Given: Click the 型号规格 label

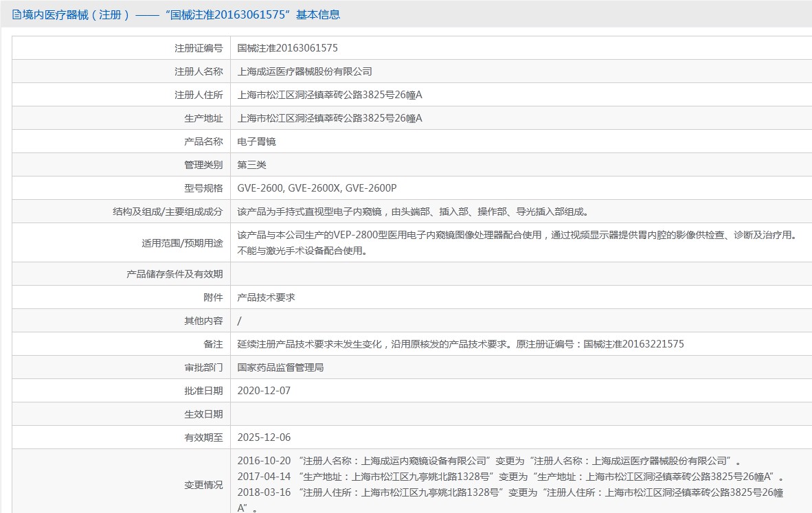Looking at the screenshot, I should point(203,188).
